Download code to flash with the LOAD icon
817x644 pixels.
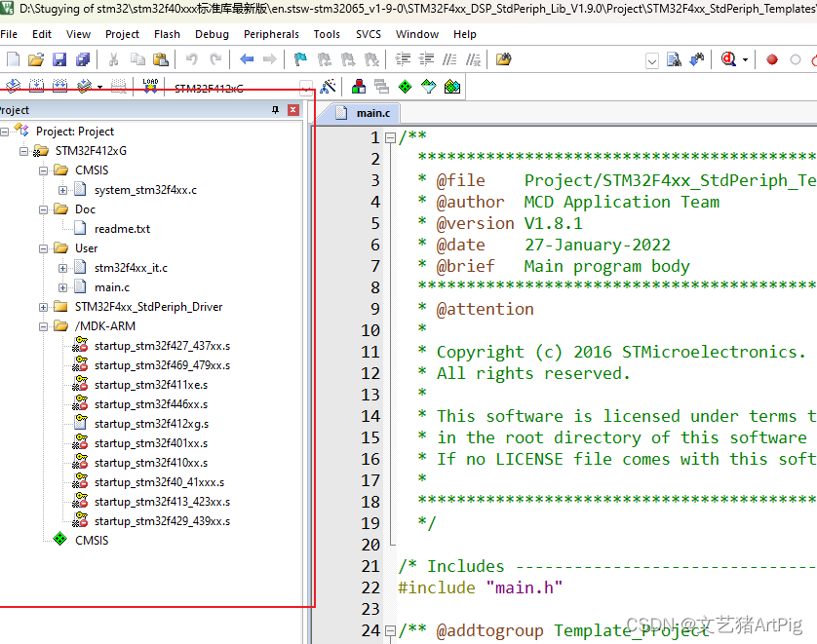pos(150,87)
